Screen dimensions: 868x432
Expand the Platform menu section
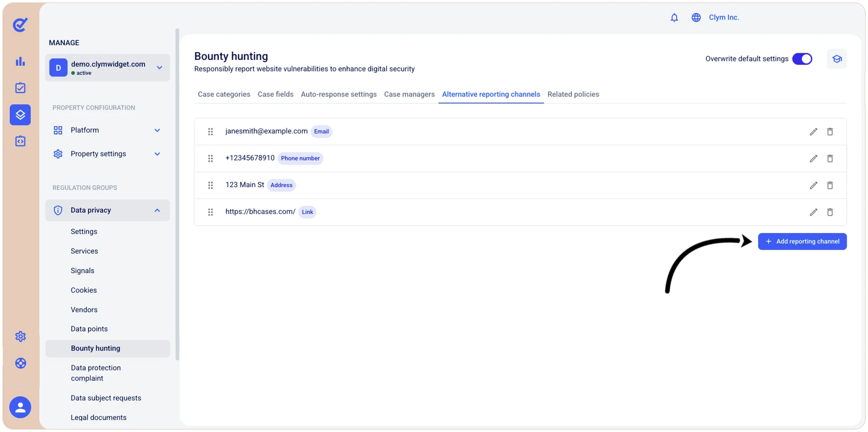coord(108,130)
